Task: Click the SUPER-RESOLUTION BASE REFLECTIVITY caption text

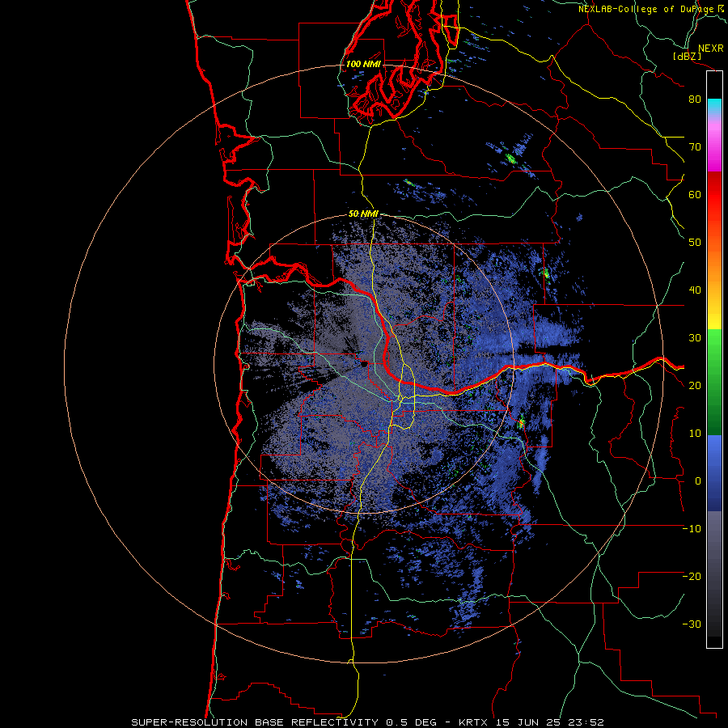Action: coord(255,722)
